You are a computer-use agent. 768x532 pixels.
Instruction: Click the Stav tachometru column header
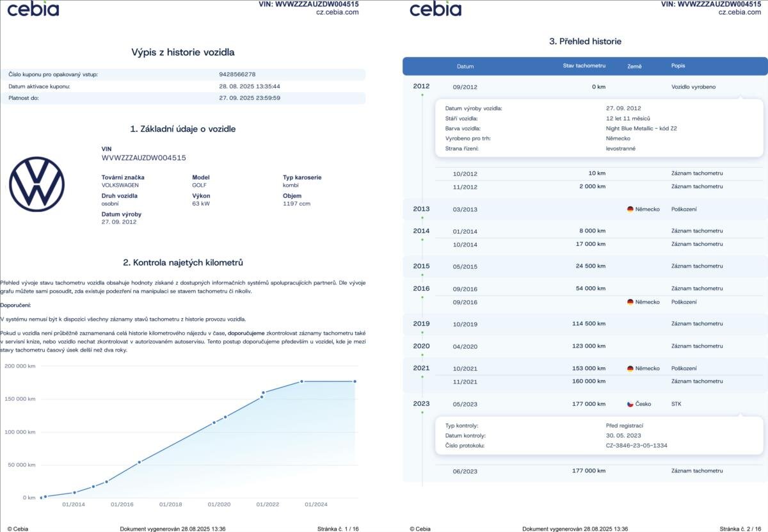[584, 67]
